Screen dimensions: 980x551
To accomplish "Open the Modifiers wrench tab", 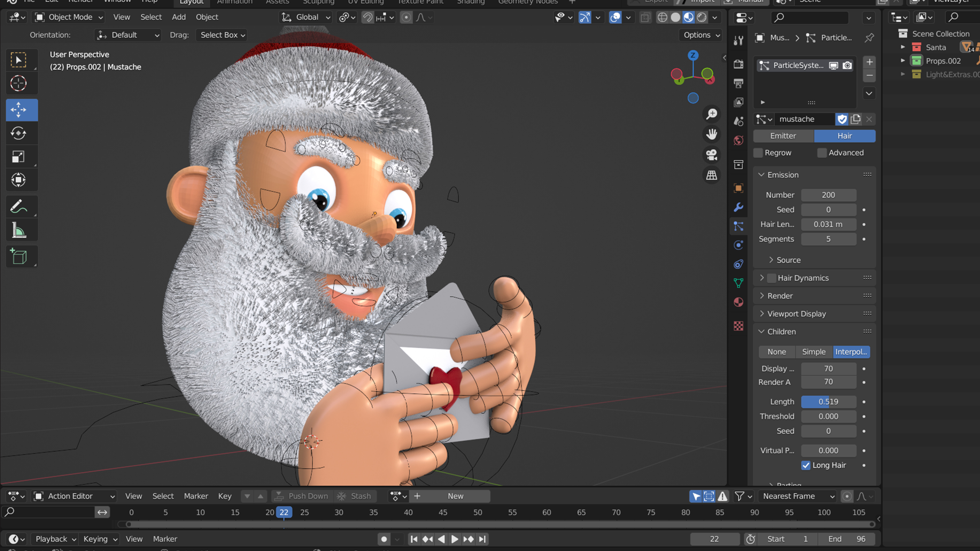I will point(738,207).
